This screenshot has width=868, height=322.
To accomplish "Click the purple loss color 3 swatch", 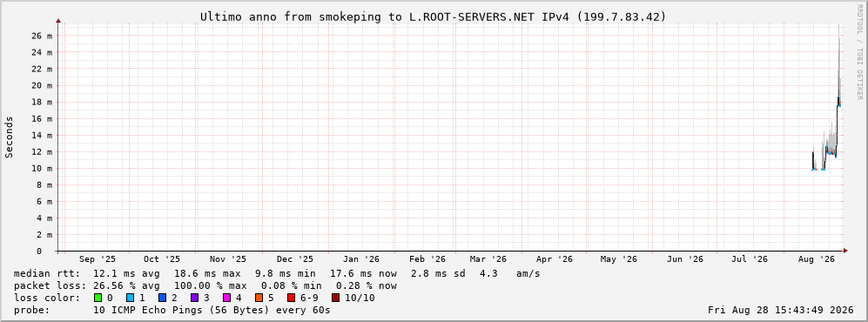I will pyautogui.click(x=194, y=298).
